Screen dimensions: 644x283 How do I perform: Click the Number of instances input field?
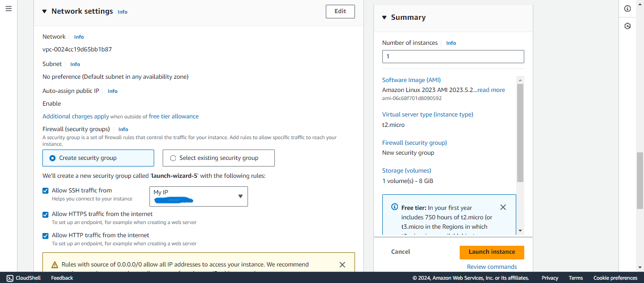click(x=453, y=56)
